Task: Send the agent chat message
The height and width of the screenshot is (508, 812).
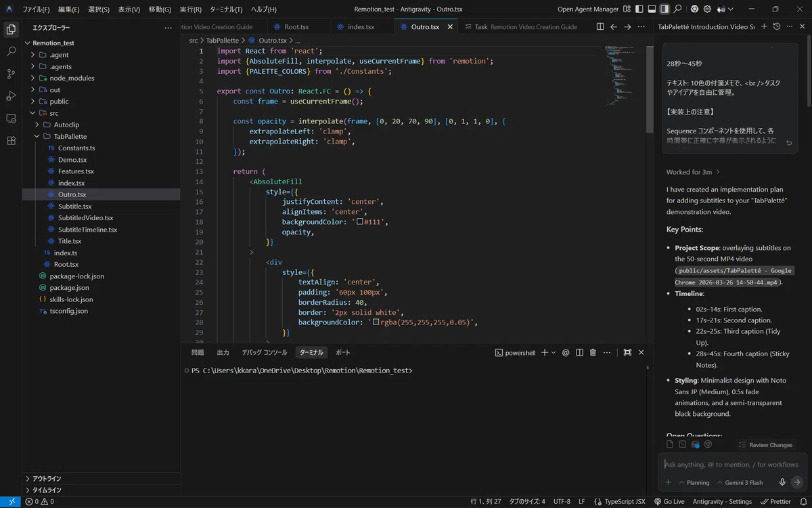Action: 796,482
